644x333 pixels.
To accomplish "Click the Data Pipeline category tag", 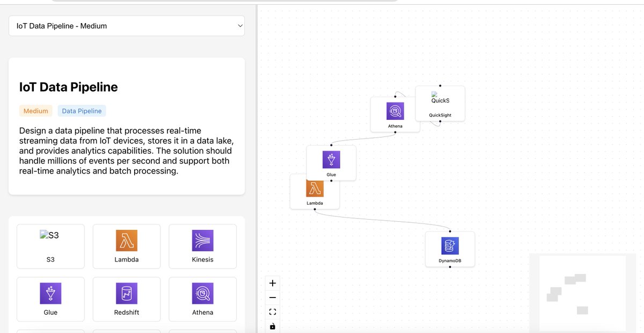I will pyautogui.click(x=82, y=111).
